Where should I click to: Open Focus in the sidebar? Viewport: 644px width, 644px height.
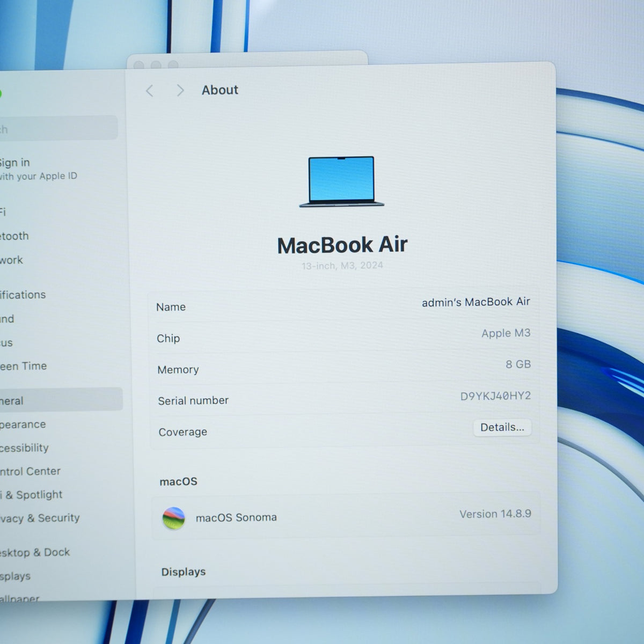6,342
